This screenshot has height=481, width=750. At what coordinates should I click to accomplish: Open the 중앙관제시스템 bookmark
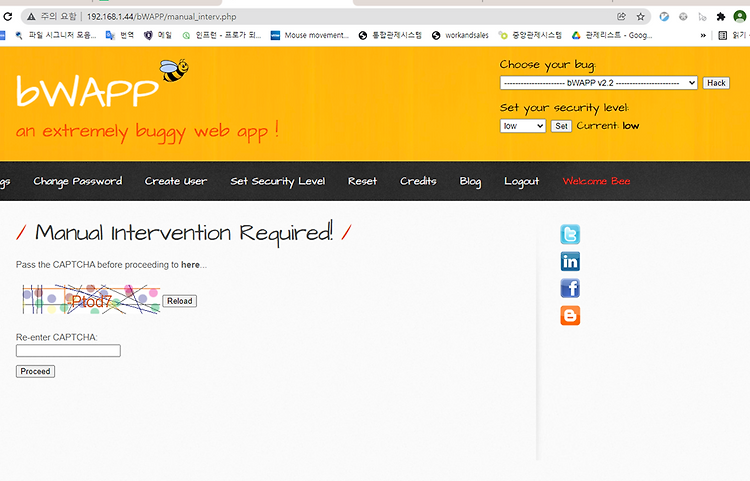click(x=530, y=35)
